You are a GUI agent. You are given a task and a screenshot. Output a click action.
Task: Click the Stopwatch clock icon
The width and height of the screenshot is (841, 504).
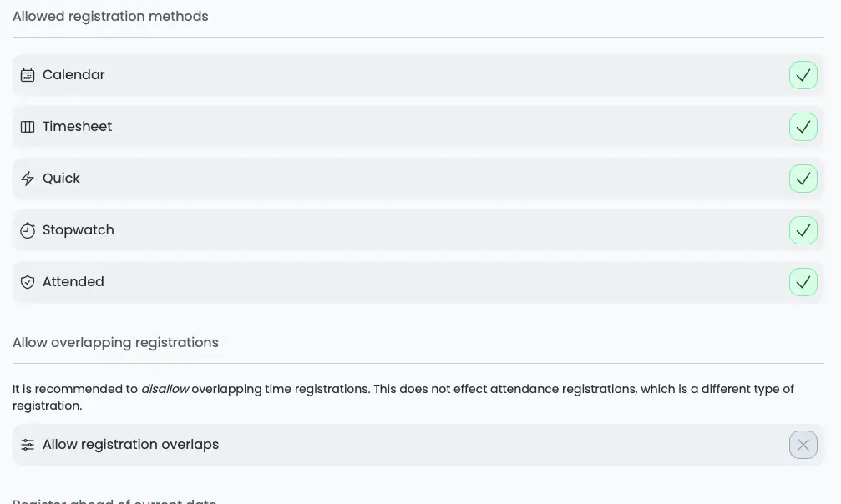tap(28, 230)
